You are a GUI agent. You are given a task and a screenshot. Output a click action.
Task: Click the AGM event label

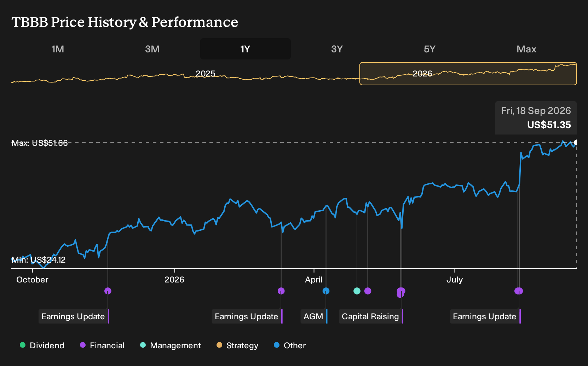(x=314, y=316)
